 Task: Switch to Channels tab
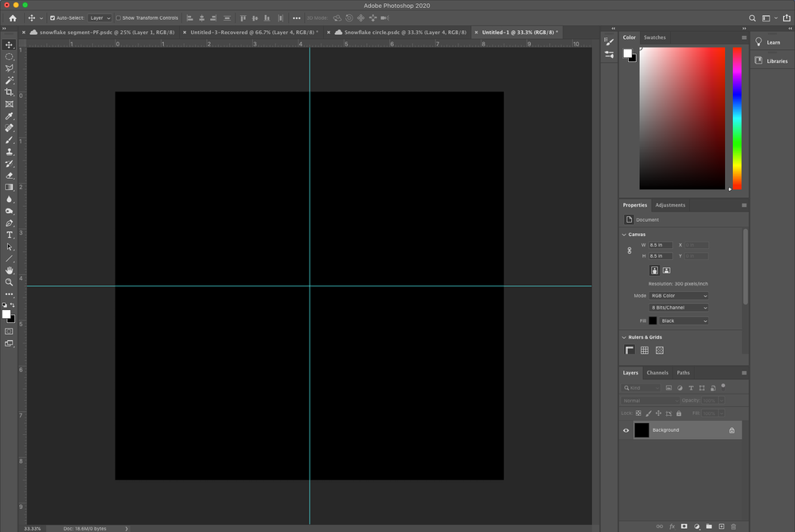657,373
